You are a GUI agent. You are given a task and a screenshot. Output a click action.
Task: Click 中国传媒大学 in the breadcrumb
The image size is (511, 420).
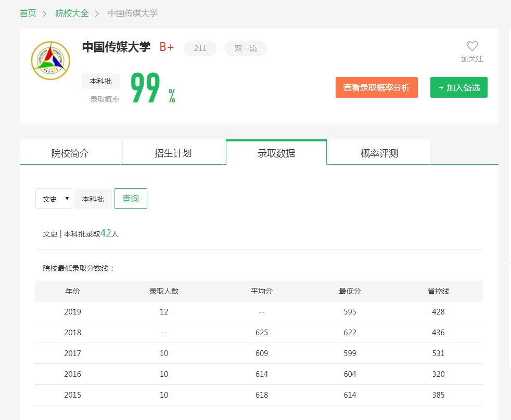click(x=133, y=14)
